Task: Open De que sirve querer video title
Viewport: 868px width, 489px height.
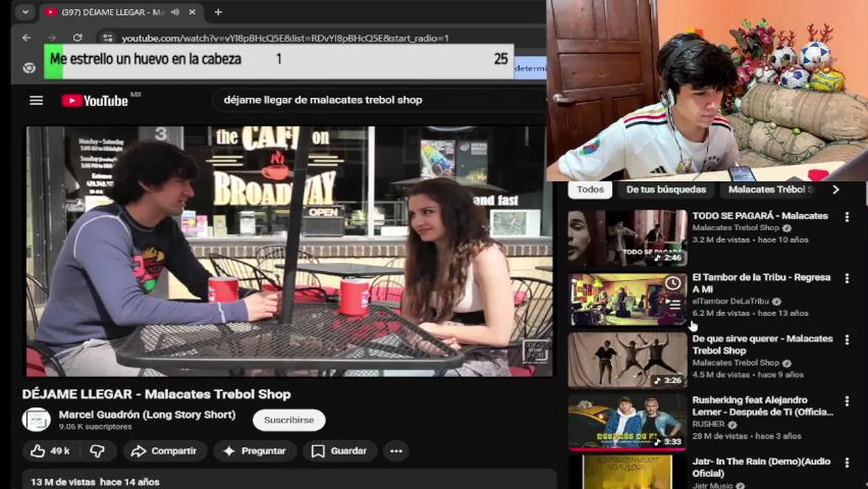Action: click(x=763, y=344)
